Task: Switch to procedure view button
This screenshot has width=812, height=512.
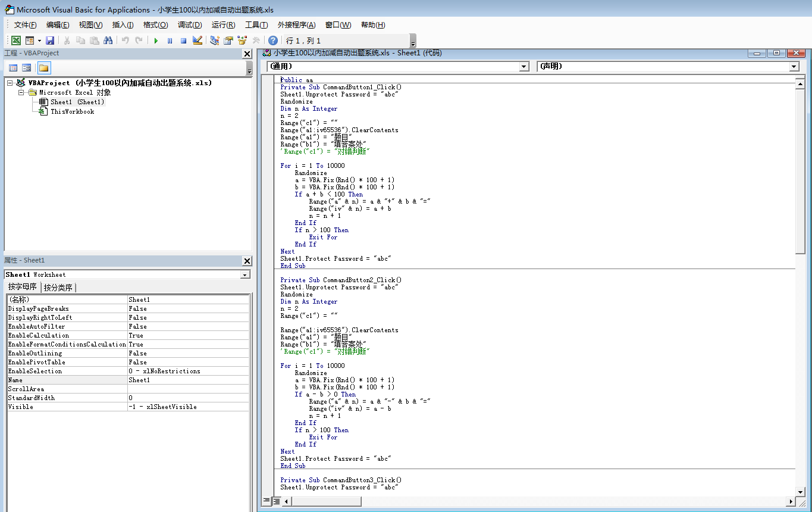Action: click(267, 501)
